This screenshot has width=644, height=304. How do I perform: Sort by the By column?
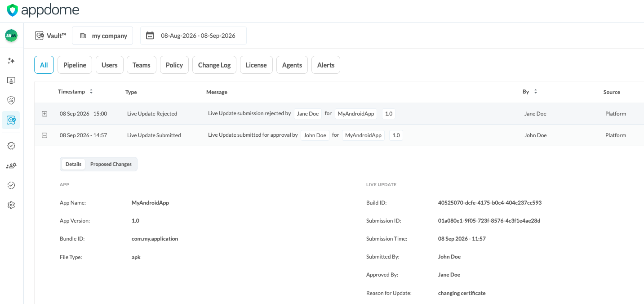click(x=530, y=92)
